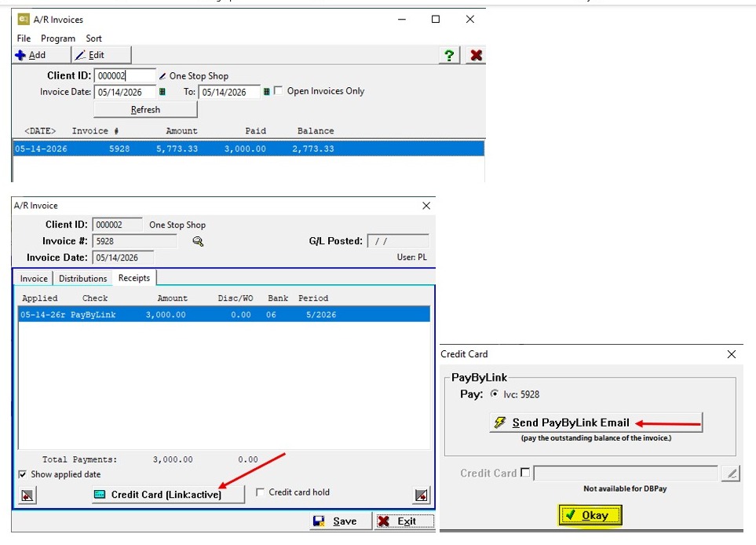Click the Client ID field in A/R Invoice window
756x545 pixels.
click(x=117, y=225)
